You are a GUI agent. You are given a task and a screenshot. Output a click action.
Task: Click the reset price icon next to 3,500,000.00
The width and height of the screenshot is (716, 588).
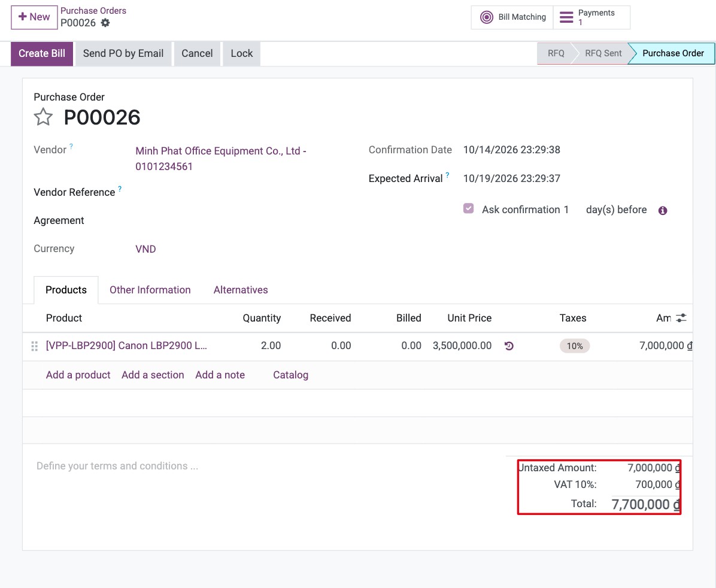tap(509, 346)
